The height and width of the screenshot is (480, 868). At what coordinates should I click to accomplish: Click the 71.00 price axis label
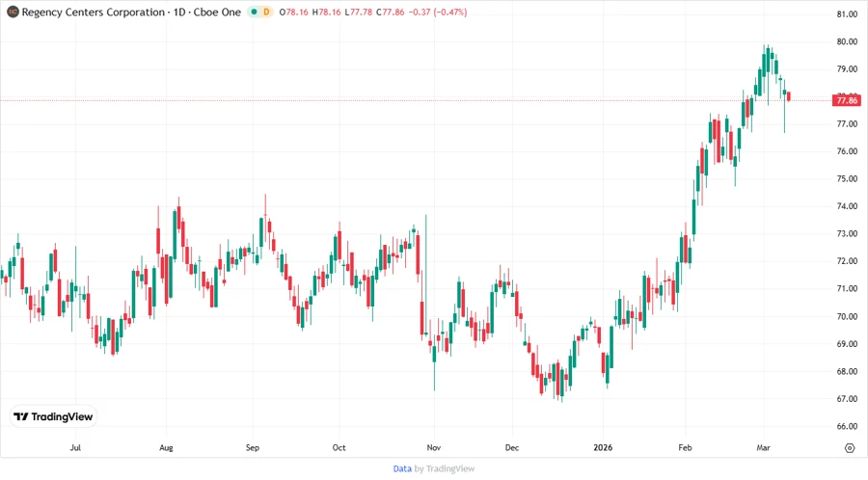click(847, 288)
